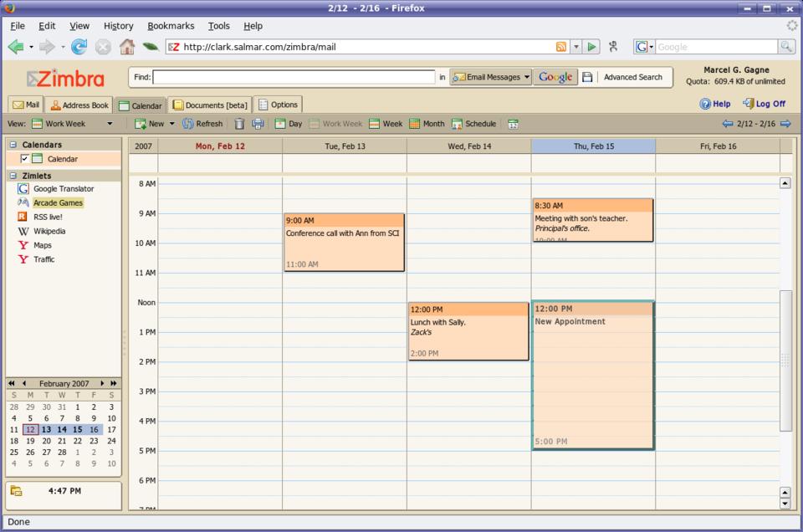Viewport: 803px width, 532px height.
Task: Collapse the Zimlets section
Action: [x=13, y=176]
